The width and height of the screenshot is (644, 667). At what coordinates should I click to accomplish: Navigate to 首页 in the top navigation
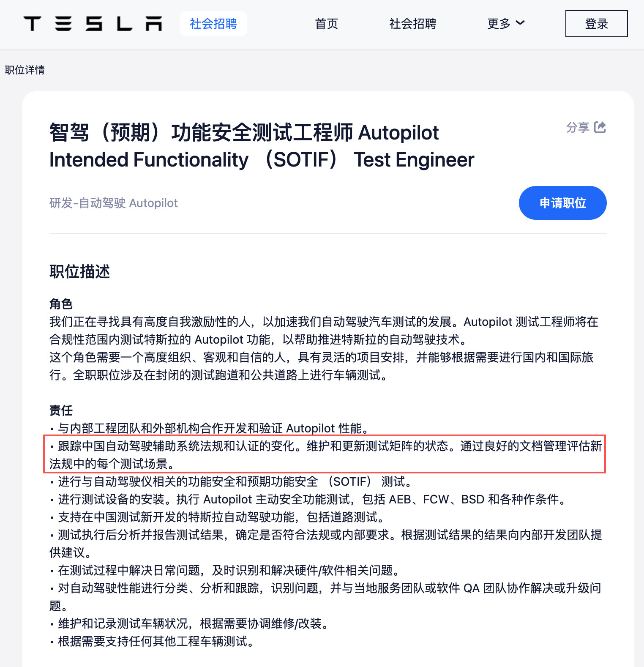coord(326,24)
